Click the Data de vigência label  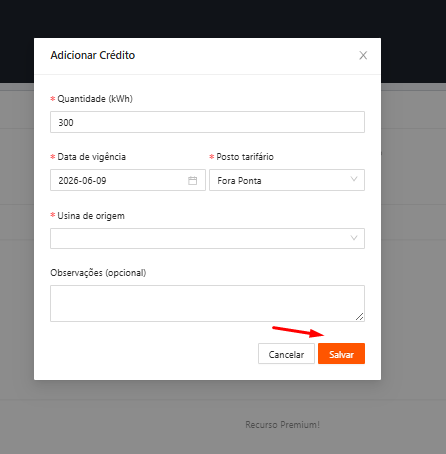[92, 157]
